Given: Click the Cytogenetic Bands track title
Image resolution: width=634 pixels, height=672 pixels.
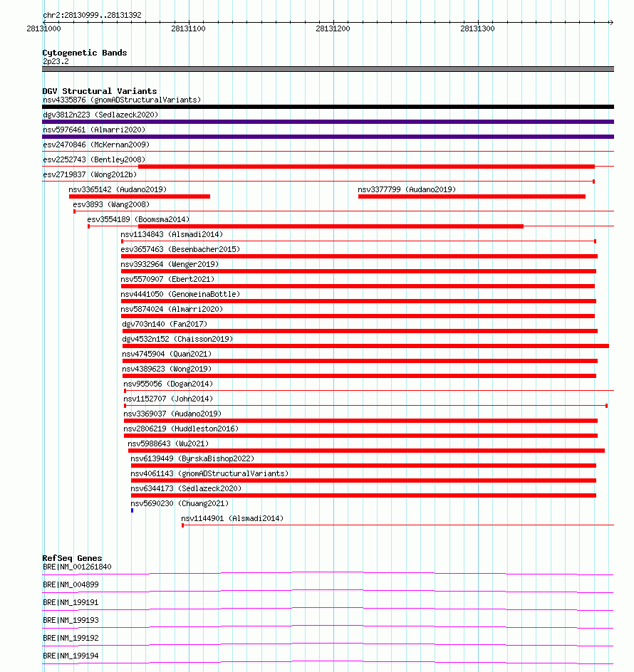Looking at the screenshot, I should tap(85, 53).
